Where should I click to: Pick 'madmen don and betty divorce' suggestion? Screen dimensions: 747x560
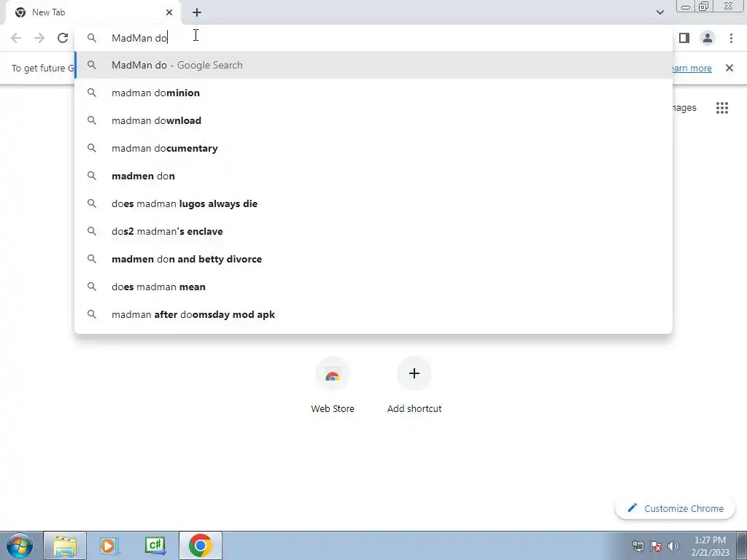point(373,259)
